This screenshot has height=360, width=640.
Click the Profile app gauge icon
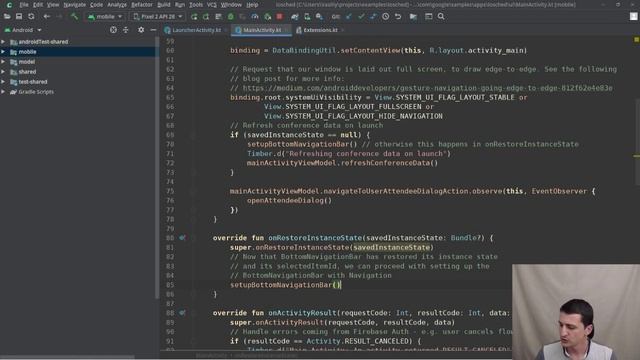pyautogui.click(x=255, y=17)
